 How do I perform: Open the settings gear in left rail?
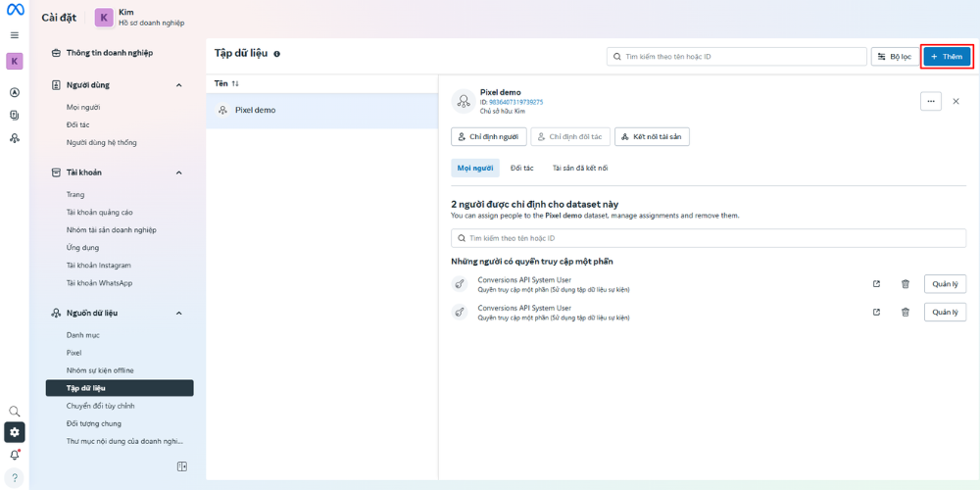click(15, 432)
